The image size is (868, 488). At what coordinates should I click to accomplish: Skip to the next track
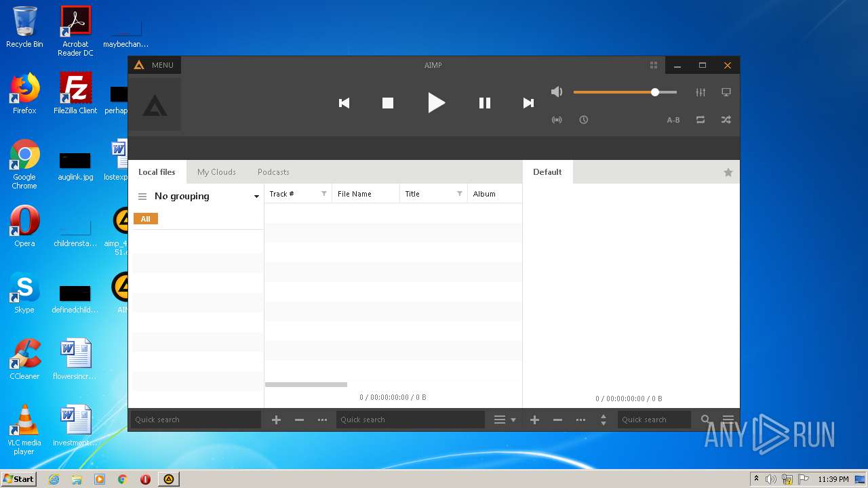coord(528,103)
